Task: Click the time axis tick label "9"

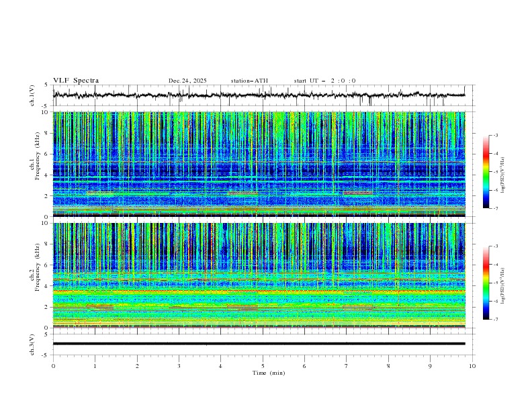Action: [x=430, y=366]
